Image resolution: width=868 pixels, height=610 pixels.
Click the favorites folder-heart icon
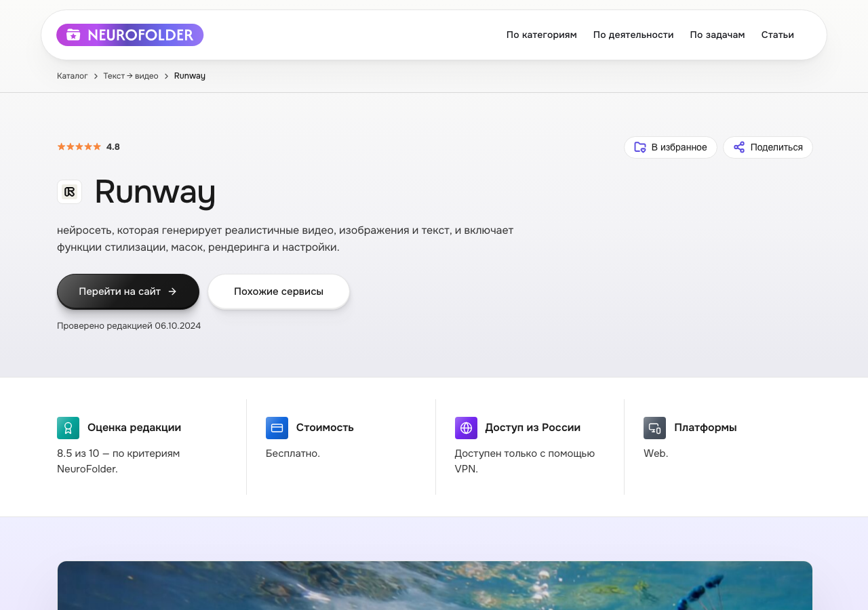639,147
